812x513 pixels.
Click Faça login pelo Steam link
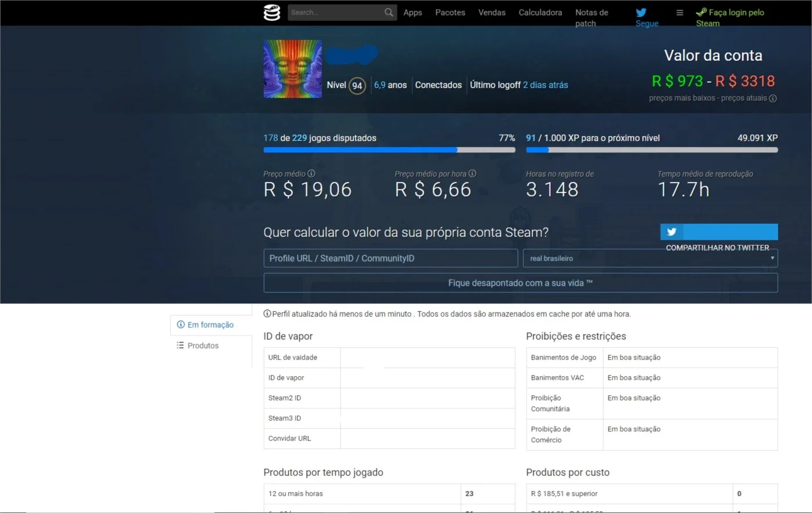[x=730, y=17]
